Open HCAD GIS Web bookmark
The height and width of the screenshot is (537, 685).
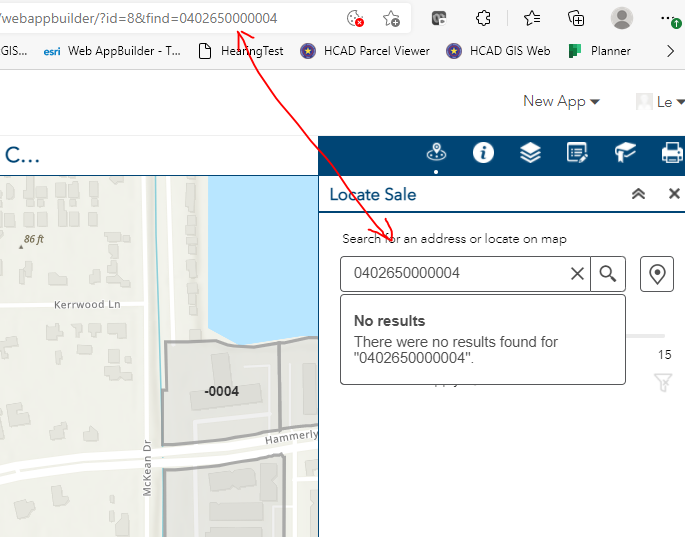click(x=498, y=51)
